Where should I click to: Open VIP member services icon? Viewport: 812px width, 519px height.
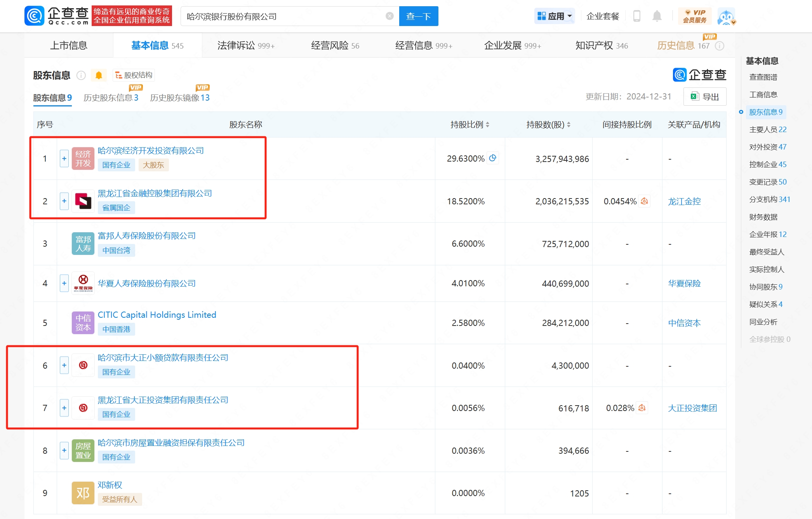(695, 16)
